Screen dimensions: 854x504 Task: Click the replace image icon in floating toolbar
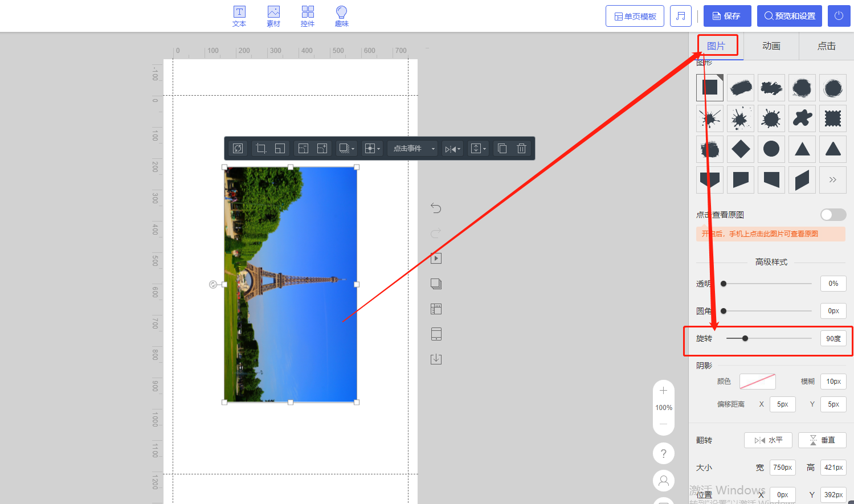pos(238,149)
